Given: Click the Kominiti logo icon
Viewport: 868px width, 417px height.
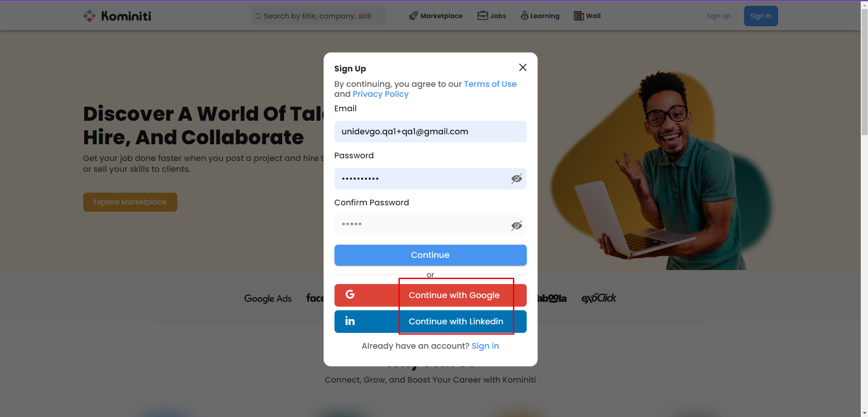Looking at the screenshot, I should pyautogui.click(x=90, y=16).
